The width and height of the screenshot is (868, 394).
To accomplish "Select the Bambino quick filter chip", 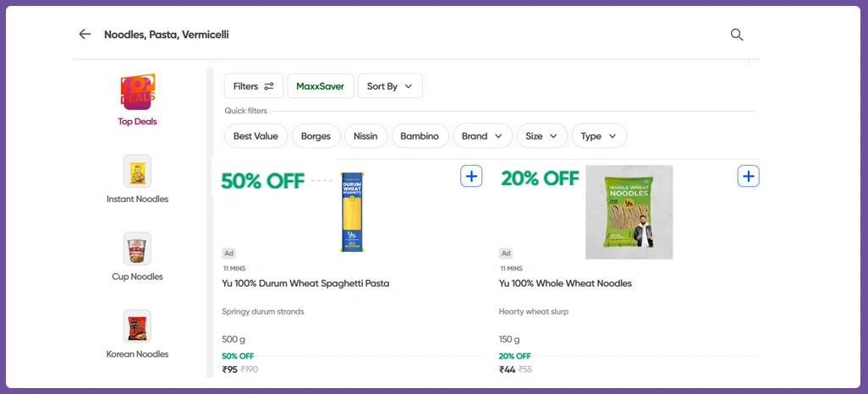I will (420, 136).
